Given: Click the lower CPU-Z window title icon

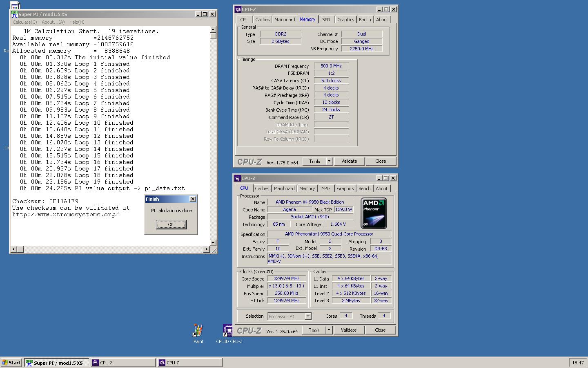Looking at the screenshot, I should (x=238, y=178).
